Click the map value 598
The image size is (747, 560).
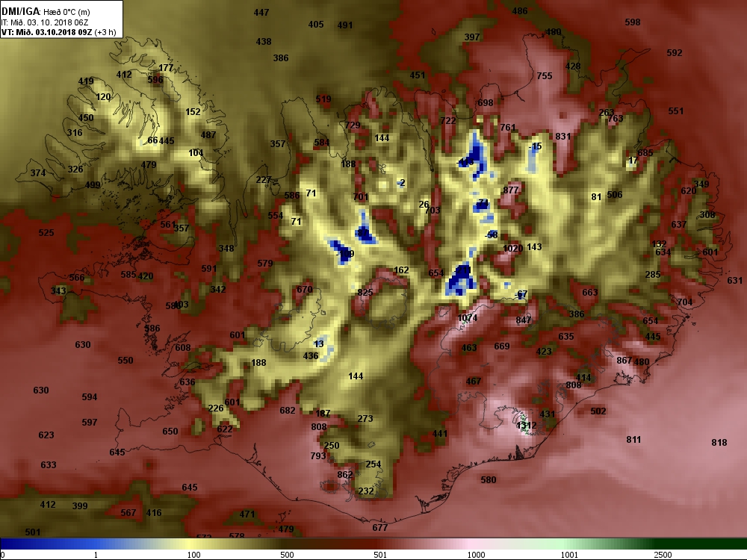pos(633,22)
